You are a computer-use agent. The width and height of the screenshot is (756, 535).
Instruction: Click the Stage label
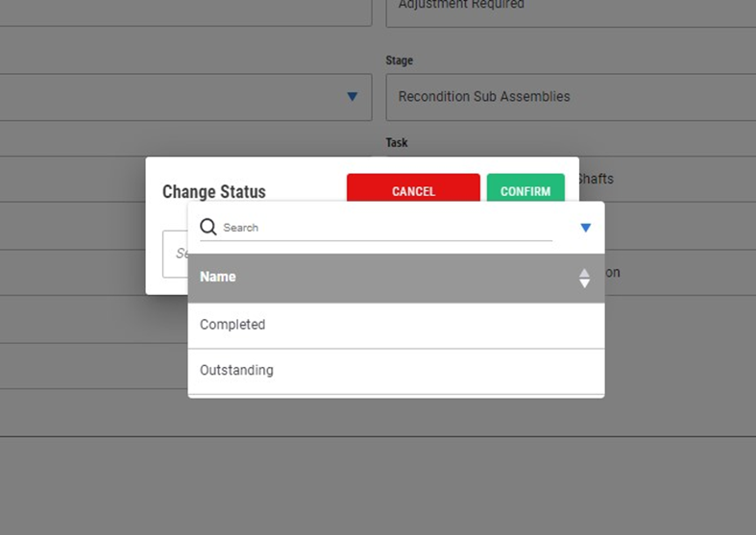(x=400, y=61)
